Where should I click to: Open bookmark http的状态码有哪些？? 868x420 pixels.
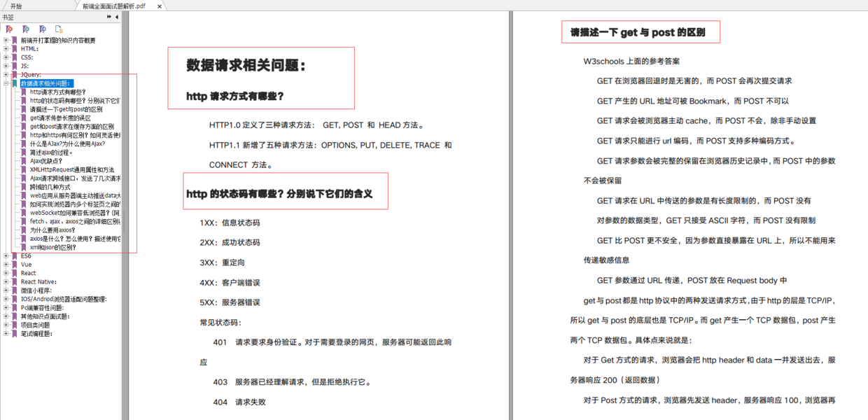75,101
